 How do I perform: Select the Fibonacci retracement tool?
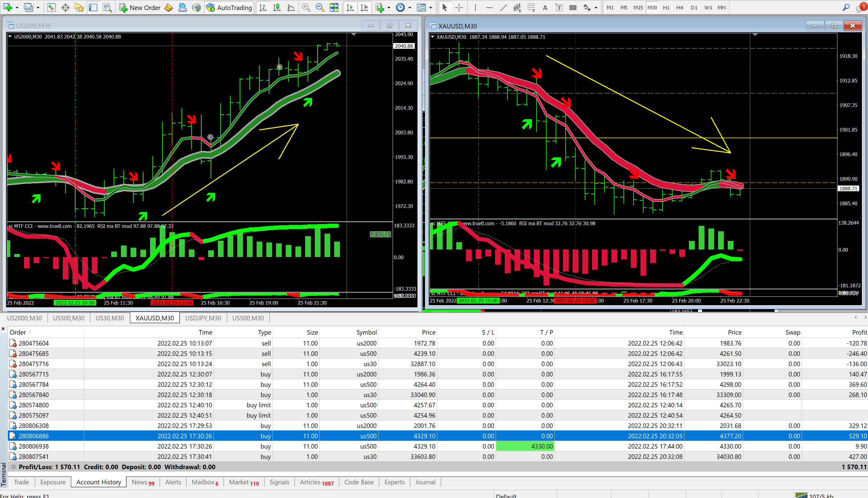(531, 8)
